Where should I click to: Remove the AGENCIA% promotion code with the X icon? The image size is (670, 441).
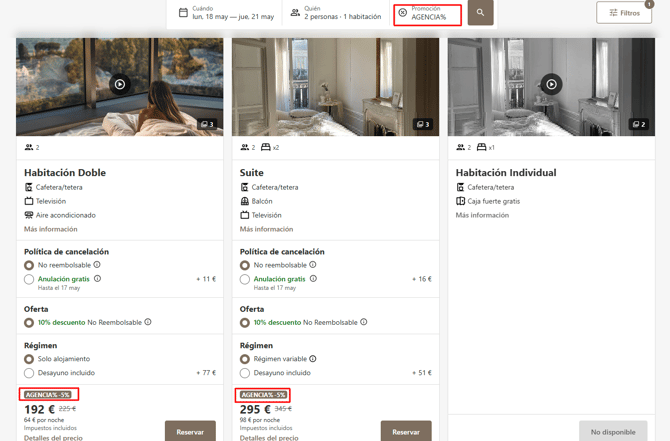click(403, 13)
